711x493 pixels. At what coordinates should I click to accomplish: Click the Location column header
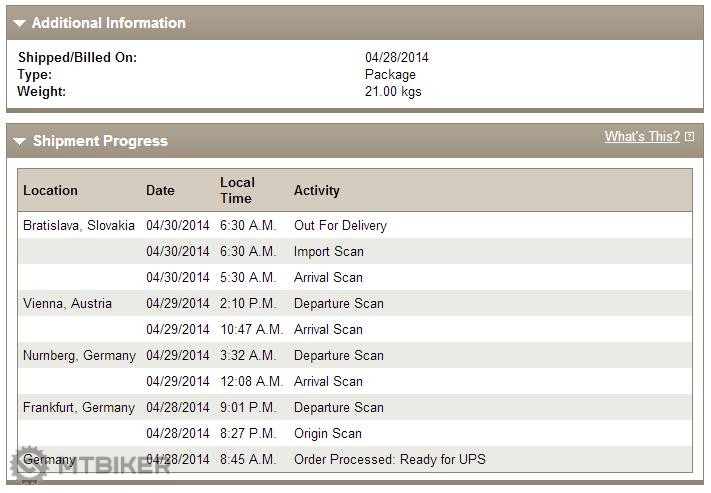[x=50, y=190]
